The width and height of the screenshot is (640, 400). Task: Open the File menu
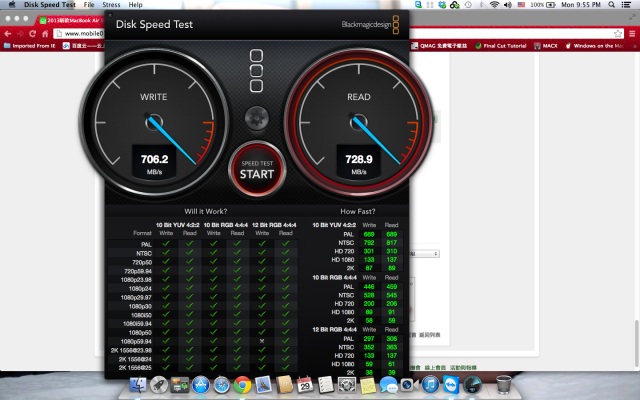point(89,4)
